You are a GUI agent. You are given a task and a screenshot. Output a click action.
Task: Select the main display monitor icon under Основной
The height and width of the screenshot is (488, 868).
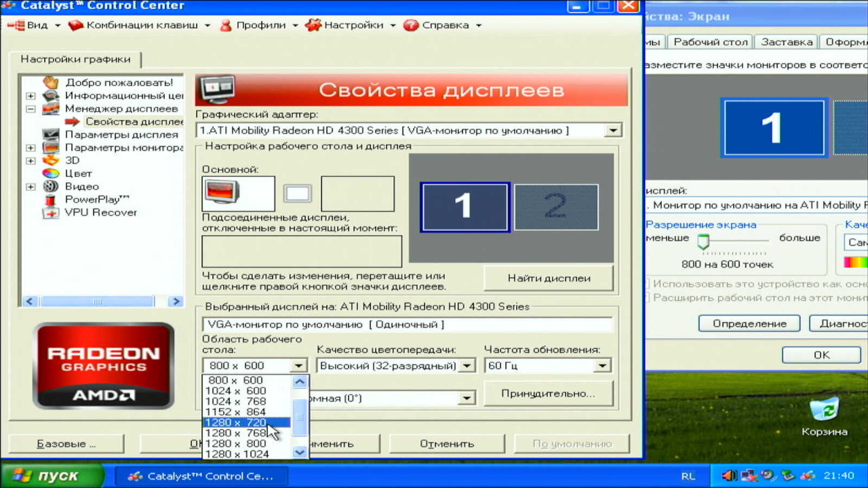[x=222, y=192]
